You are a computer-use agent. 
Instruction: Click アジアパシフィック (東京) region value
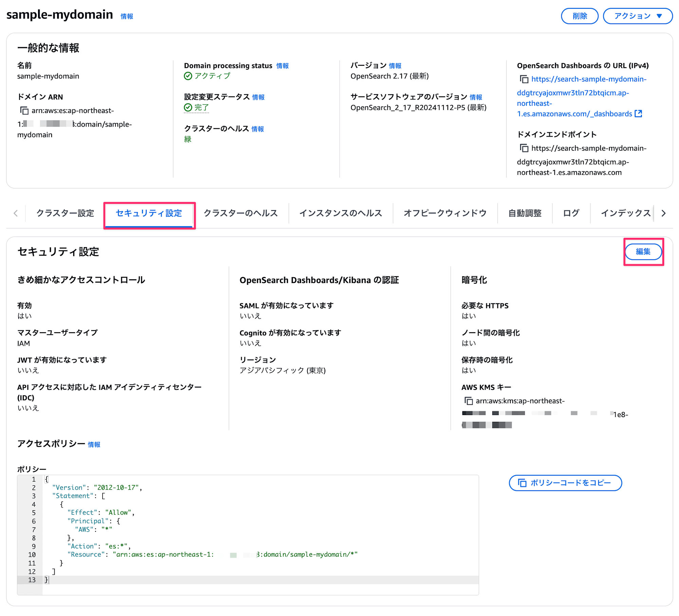tap(282, 370)
